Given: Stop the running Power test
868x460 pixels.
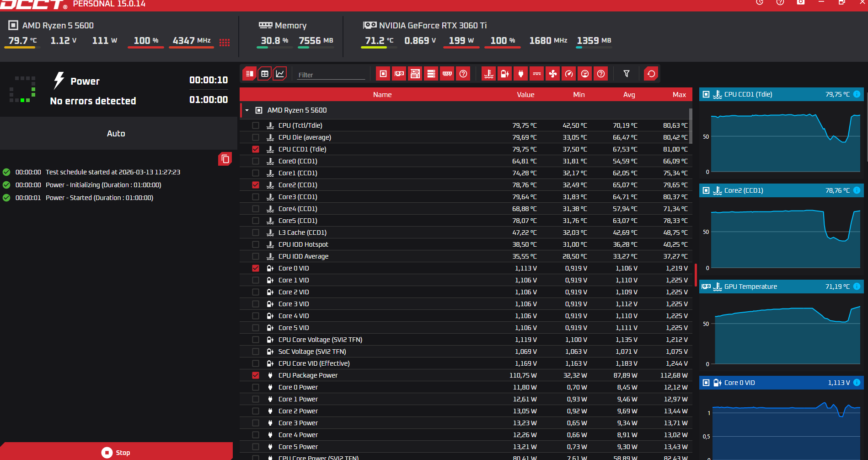Looking at the screenshot, I should coord(117,452).
